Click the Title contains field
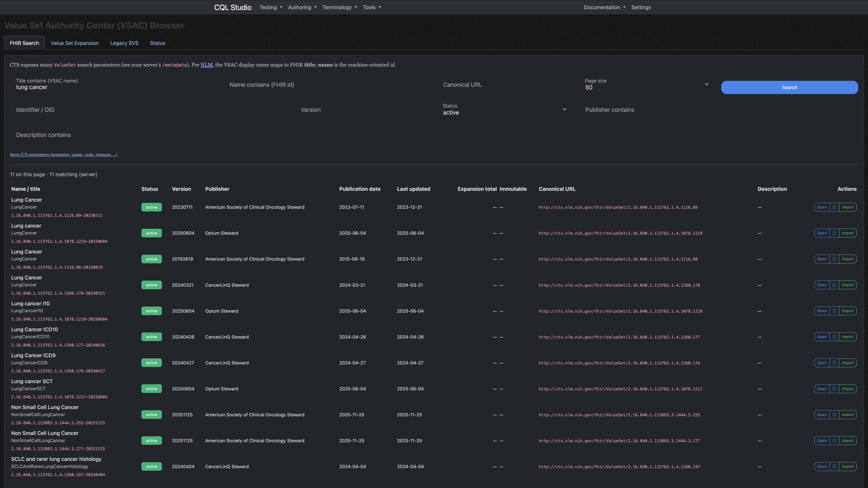This screenshot has width=868, height=488. (114, 85)
